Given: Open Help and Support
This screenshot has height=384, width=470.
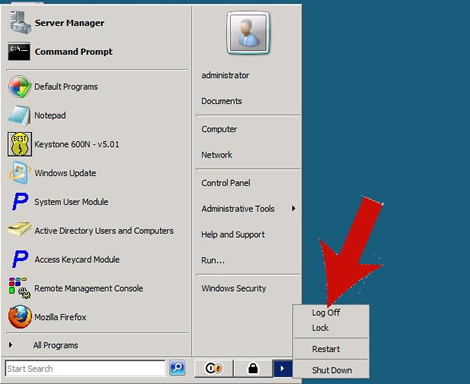Looking at the screenshot, I should point(233,235).
